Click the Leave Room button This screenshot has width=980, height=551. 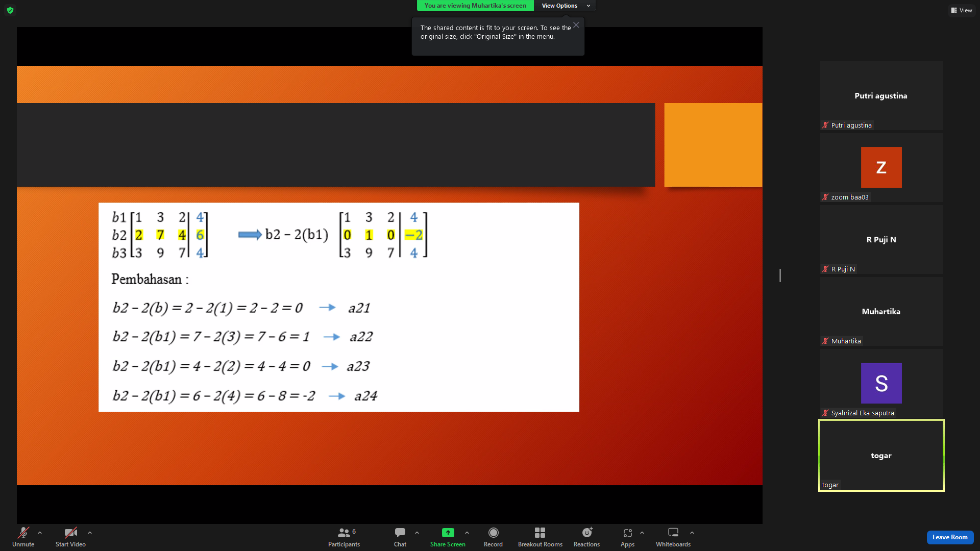[x=950, y=537]
